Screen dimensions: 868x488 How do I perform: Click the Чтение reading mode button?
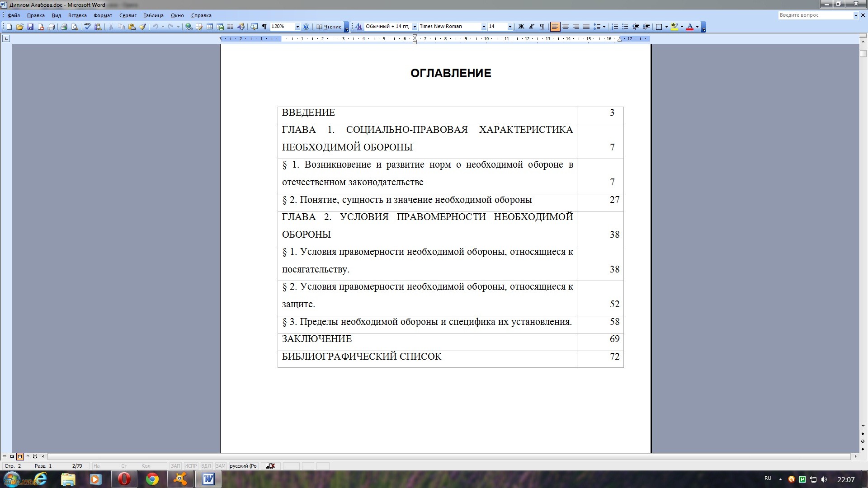329,27
